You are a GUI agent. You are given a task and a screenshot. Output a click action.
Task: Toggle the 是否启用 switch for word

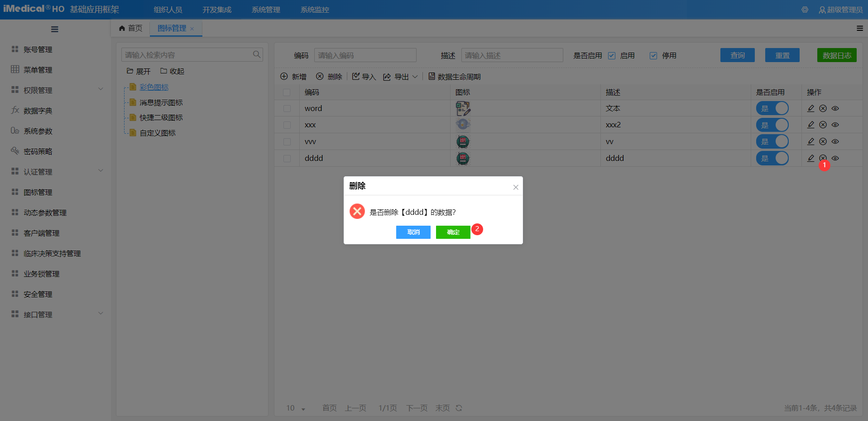(772, 108)
